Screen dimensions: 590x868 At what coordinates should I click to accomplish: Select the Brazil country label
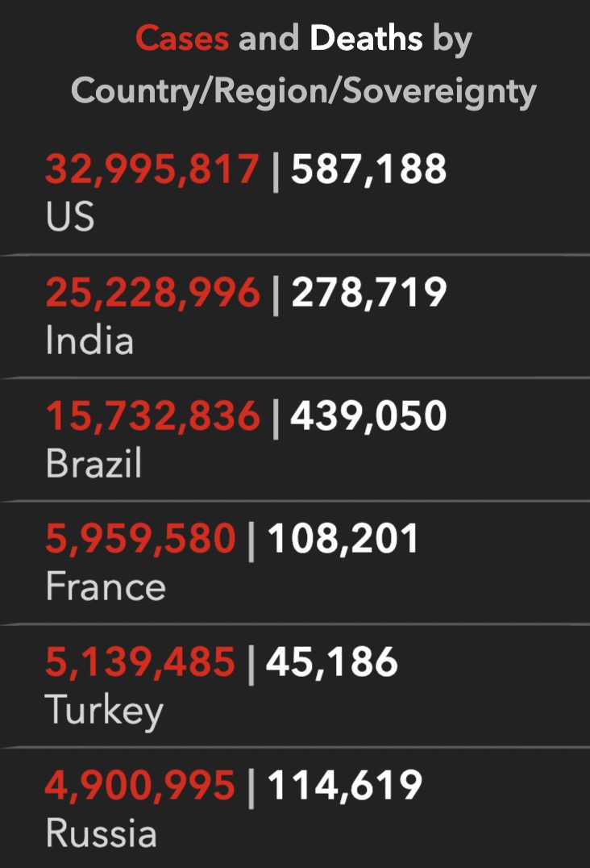[93, 464]
